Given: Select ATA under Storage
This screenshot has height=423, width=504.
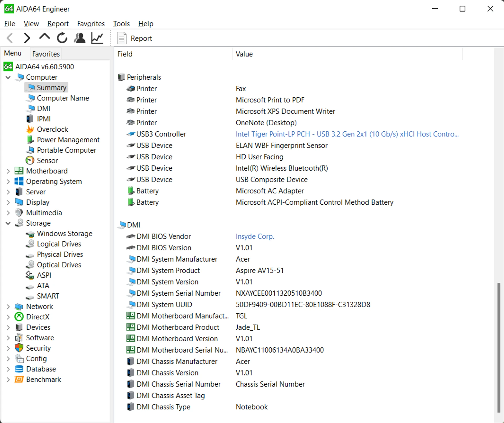Looking at the screenshot, I should [43, 286].
